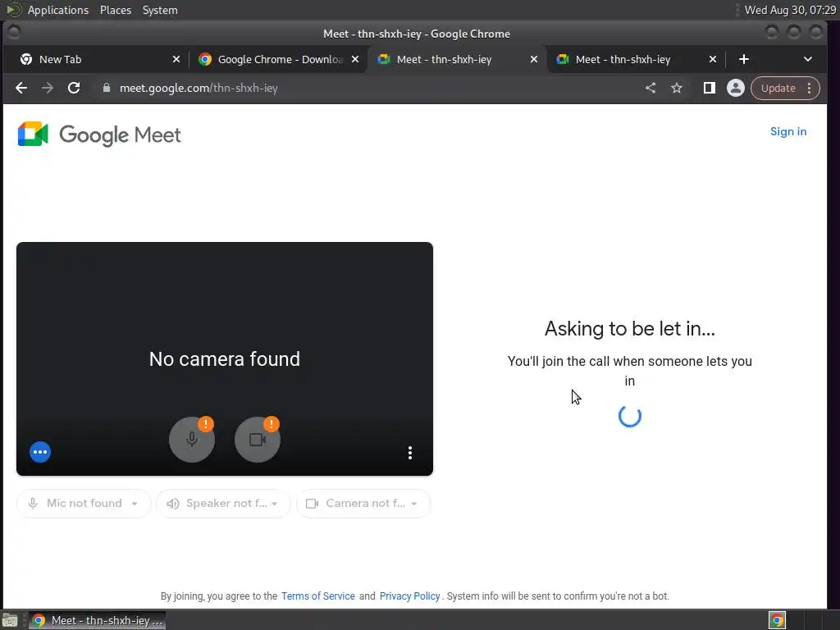Click the browser forward arrow
840x630 pixels.
[47, 88]
